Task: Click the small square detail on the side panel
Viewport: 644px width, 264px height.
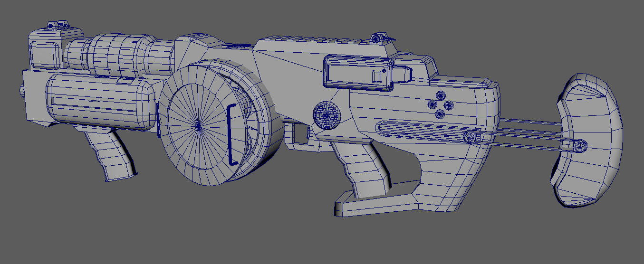Action: pos(376,76)
